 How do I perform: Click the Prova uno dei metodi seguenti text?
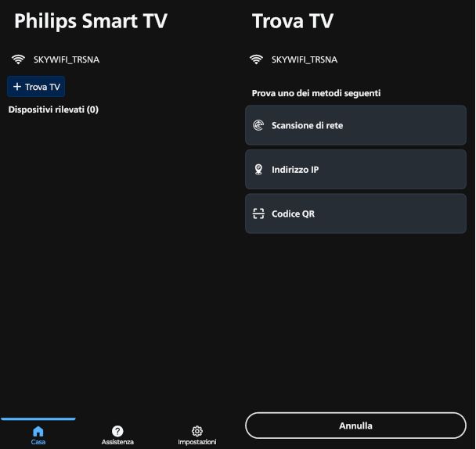tap(316, 93)
